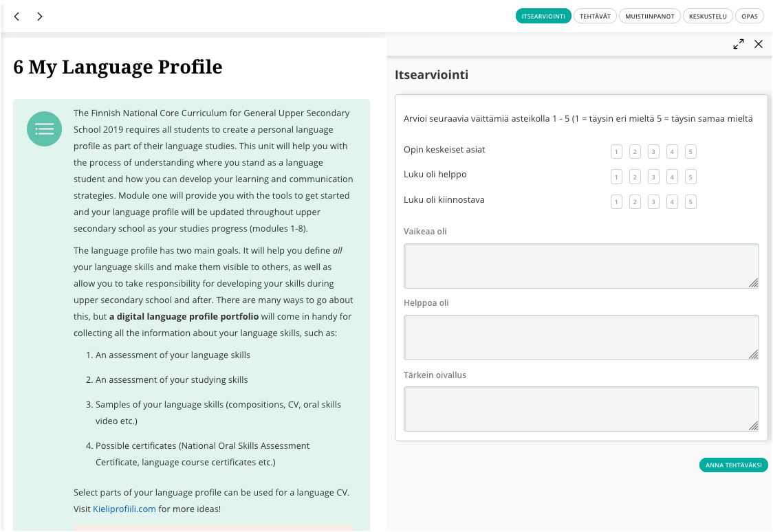
Task: Focus the 'Tärkein oivallus' text area
Action: coord(581,409)
